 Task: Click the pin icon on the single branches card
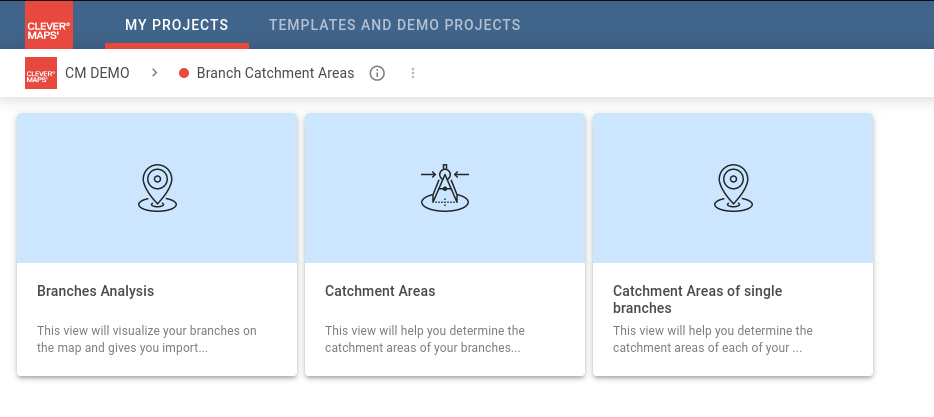pos(733,188)
